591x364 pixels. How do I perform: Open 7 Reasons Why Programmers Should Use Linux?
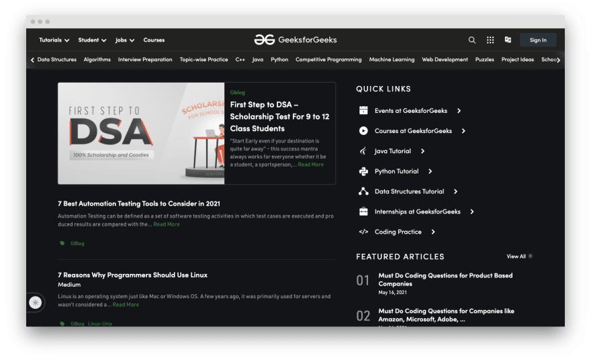point(133,275)
